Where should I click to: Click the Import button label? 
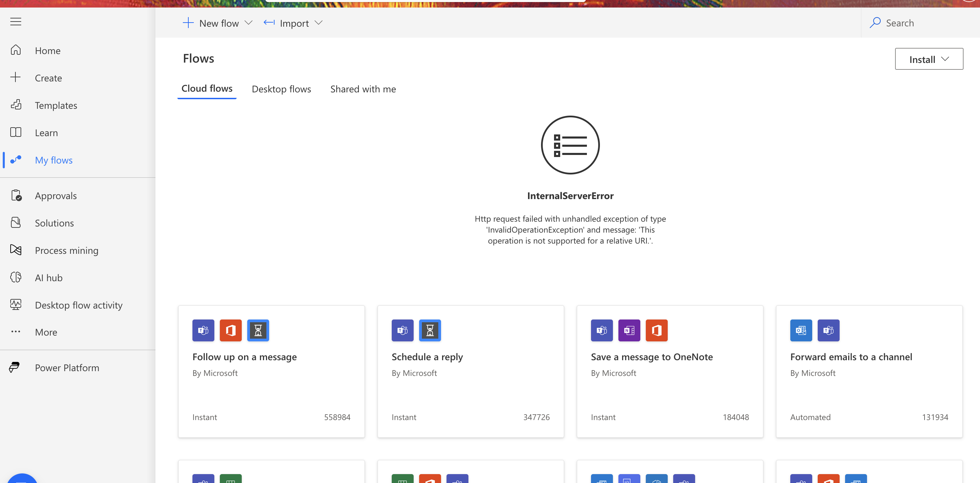pyautogui.click(x=294, y=23)
